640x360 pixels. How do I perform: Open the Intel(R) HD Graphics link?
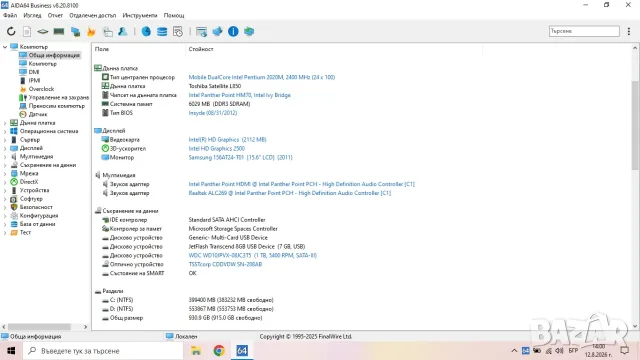click(227, 140)
